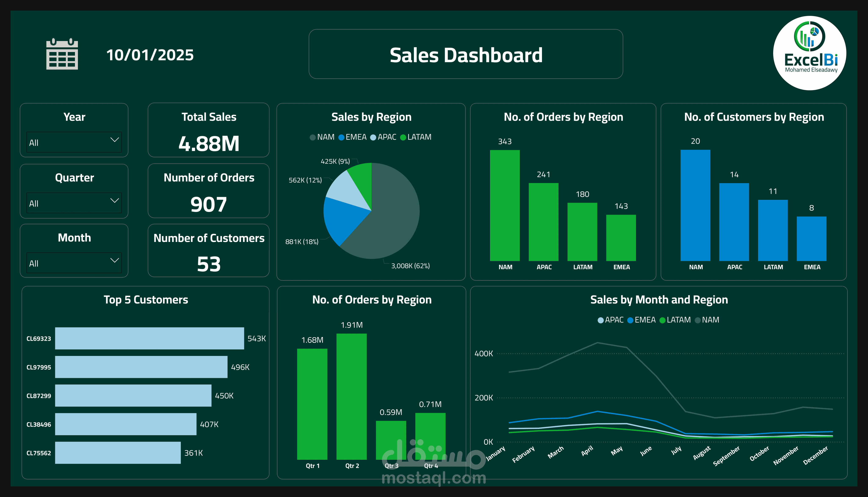868x497 pixels.
Task: Open the Month slicer dropdown arrow
Action: coord(115,261)
